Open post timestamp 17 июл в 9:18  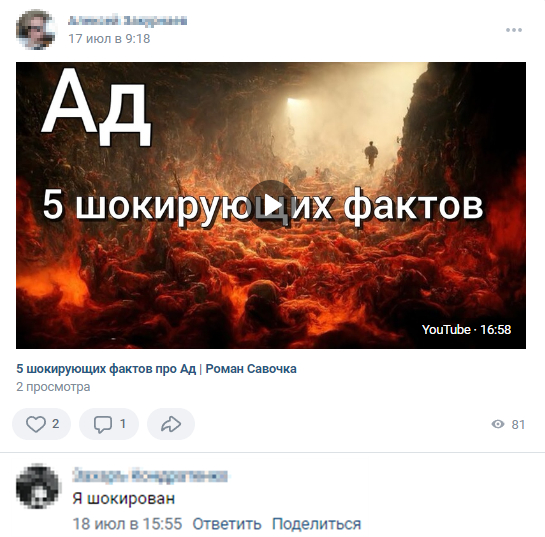click(x=109, y=39)
